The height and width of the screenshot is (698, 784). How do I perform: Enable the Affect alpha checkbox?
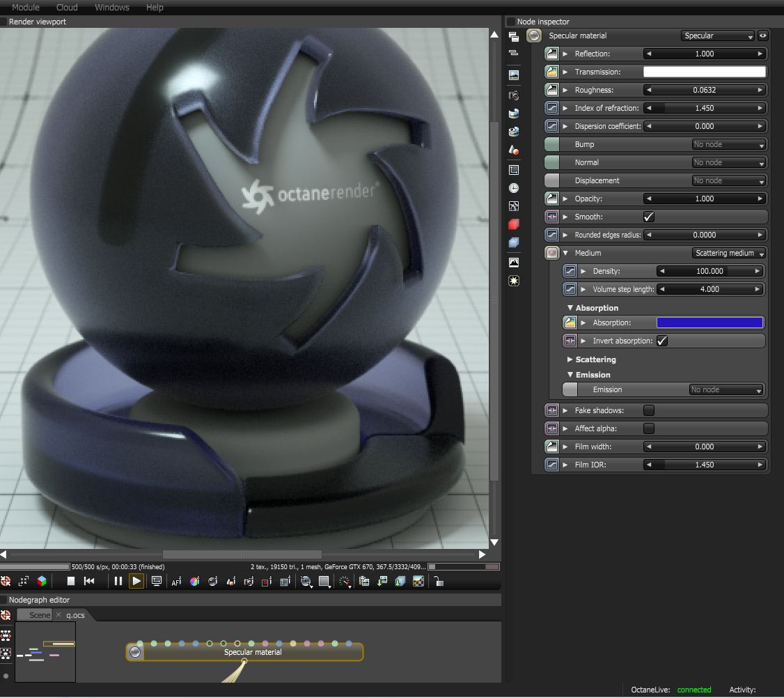click(x=648, y=428)
